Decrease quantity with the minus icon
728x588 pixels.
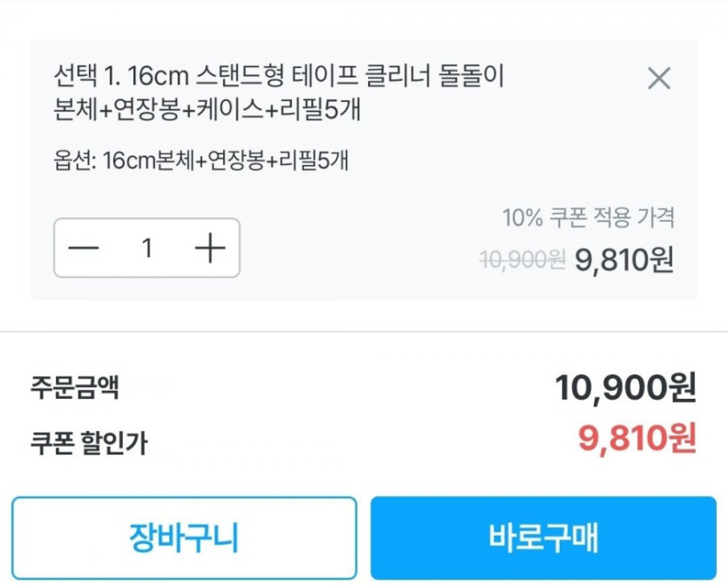85,249
